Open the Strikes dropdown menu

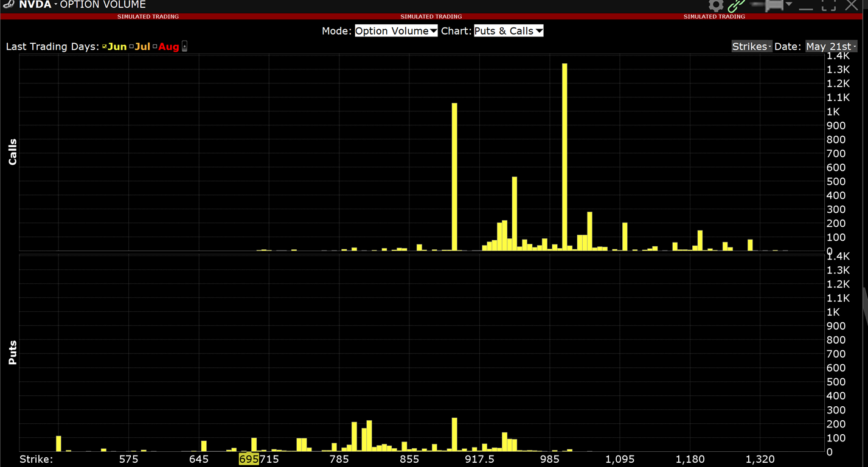[x=752, y=47]
